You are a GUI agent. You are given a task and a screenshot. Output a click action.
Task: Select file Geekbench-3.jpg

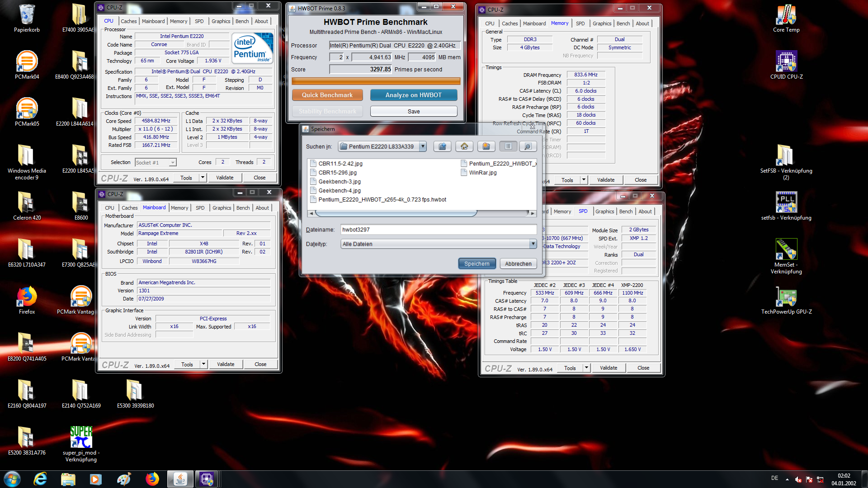pos(335,182)
